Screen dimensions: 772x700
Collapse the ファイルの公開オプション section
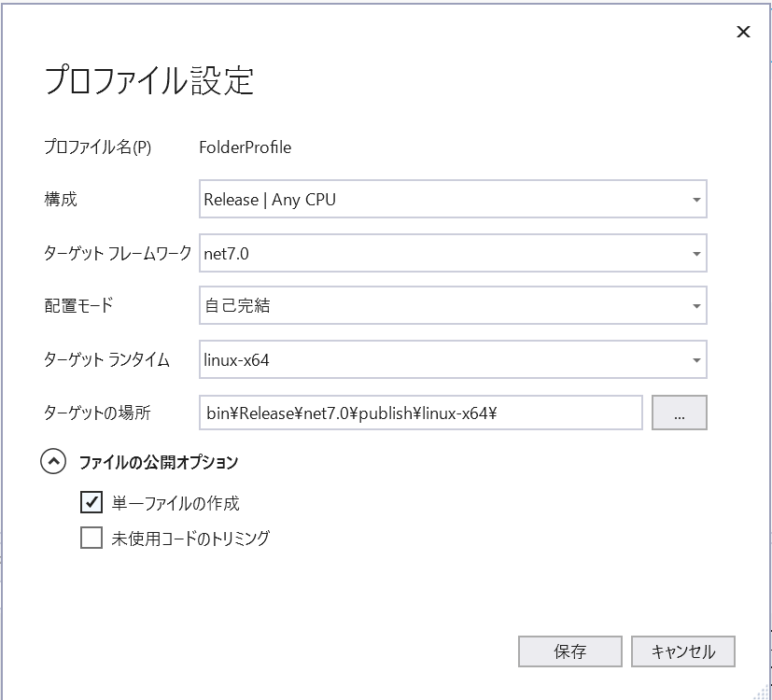point(53,461)
